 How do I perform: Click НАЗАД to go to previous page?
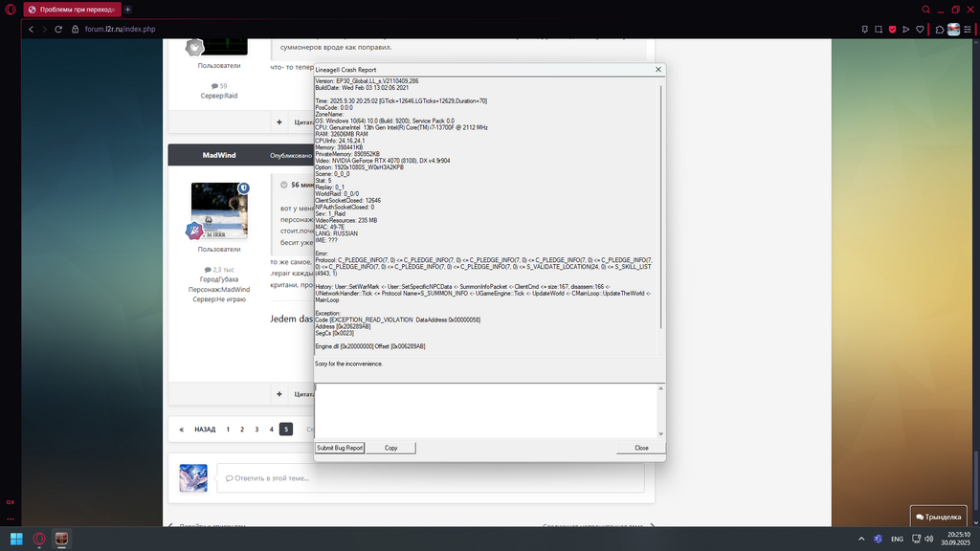[x=205, y=430]
